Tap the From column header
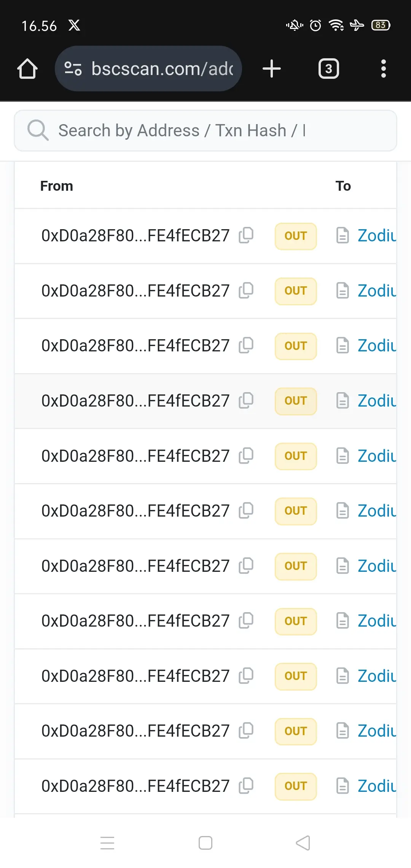Screen dimensions: 411x868 [57, 186]
